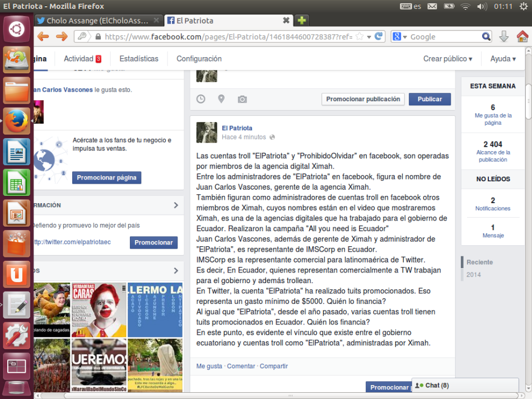This screenshot has height=399, width=532.
Task: Open the volume indicator
Action: coord(482,6)
